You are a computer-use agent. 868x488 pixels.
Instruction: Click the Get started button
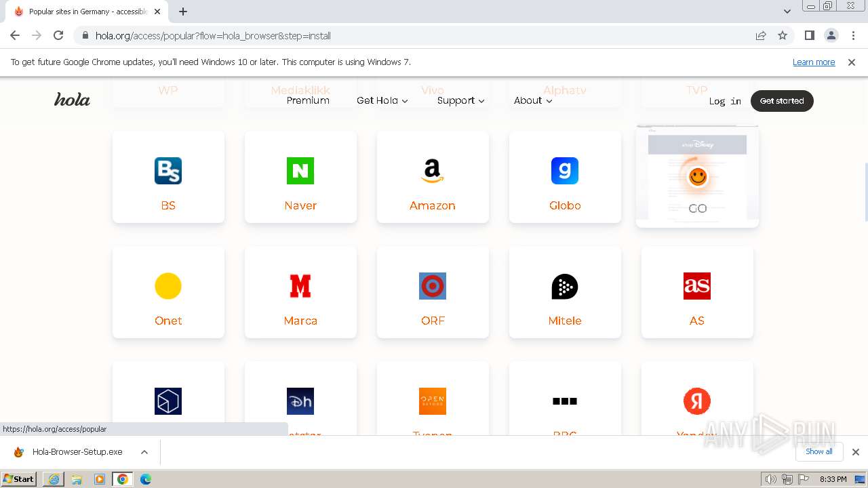click(782, 101)
